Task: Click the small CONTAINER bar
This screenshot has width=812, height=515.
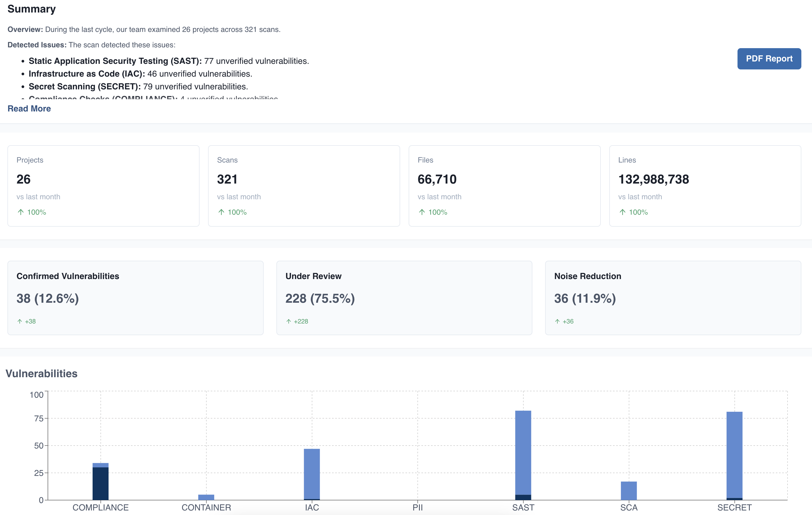Action: coord(206,497)
